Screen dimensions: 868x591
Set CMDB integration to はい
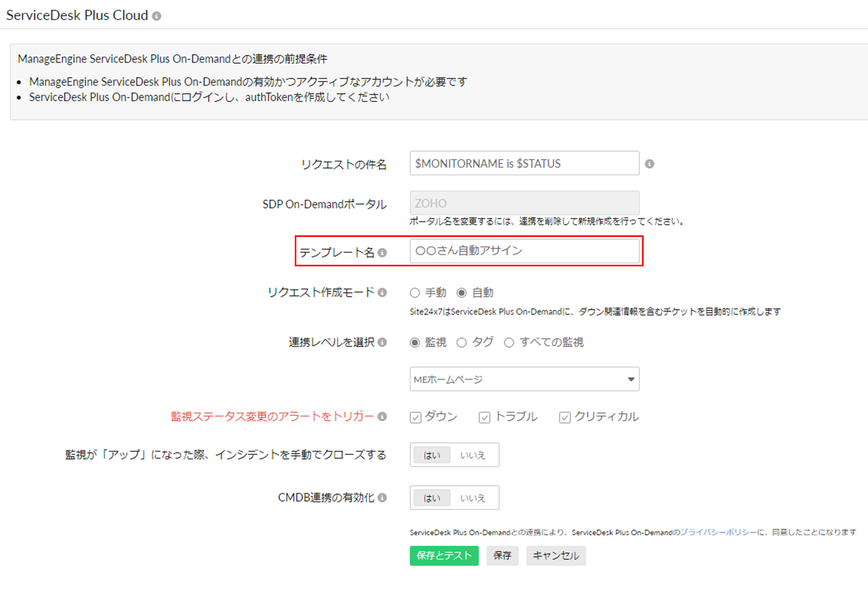(x=432, y=498)
